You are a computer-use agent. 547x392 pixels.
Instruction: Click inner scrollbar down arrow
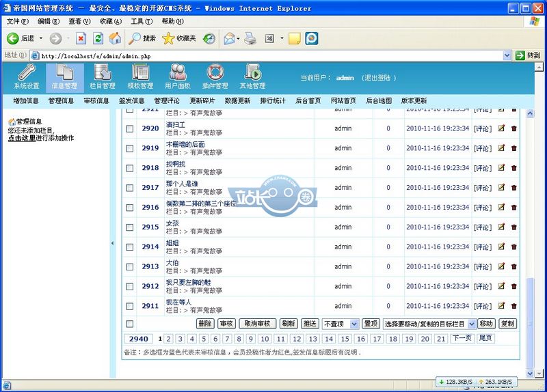tap(530, 373)
